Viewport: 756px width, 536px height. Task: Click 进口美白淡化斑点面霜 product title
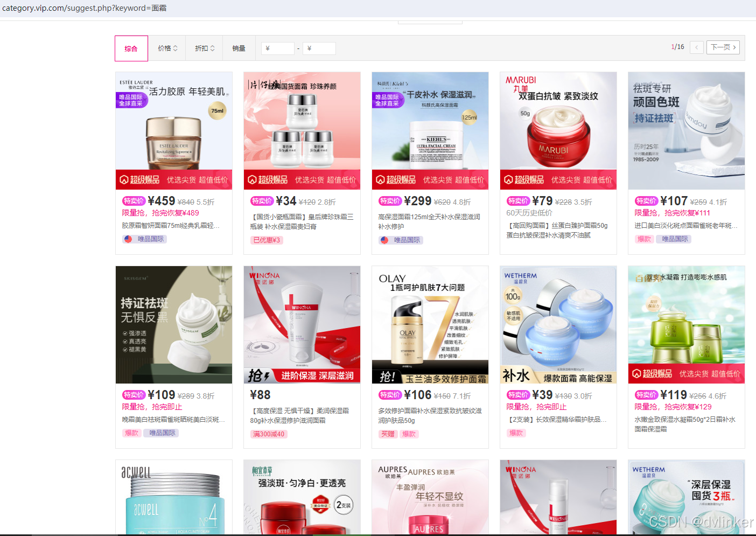tap(686, 226)
